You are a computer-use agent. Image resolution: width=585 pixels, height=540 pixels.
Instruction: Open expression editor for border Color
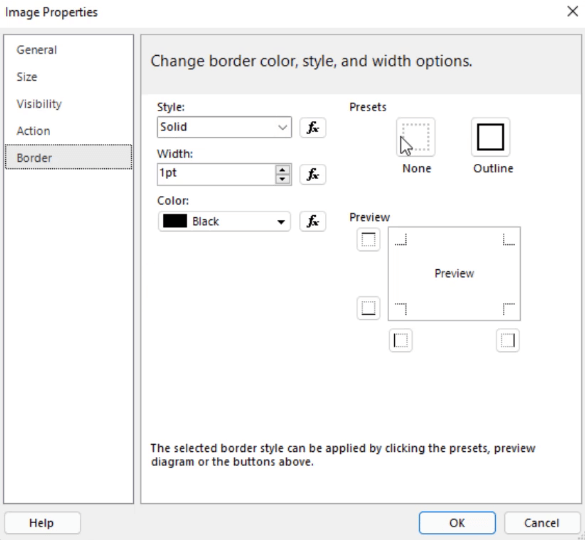pos(313,221)
